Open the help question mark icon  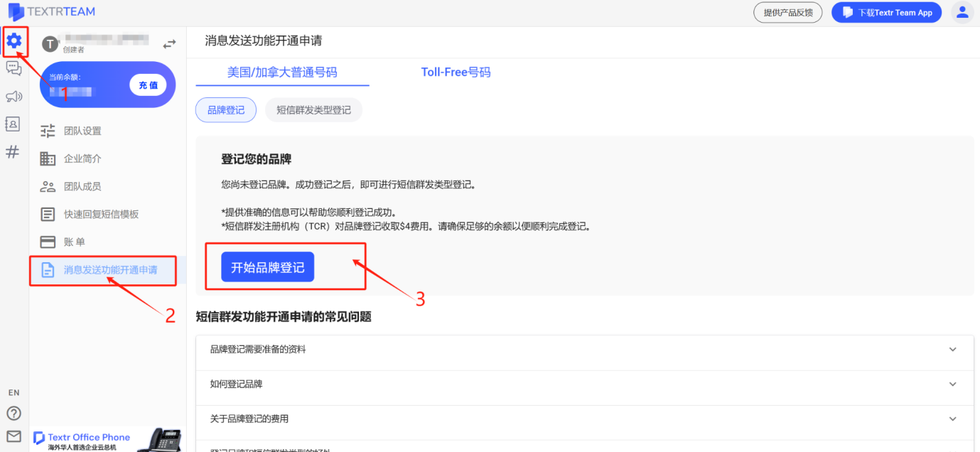coord(14,413)
